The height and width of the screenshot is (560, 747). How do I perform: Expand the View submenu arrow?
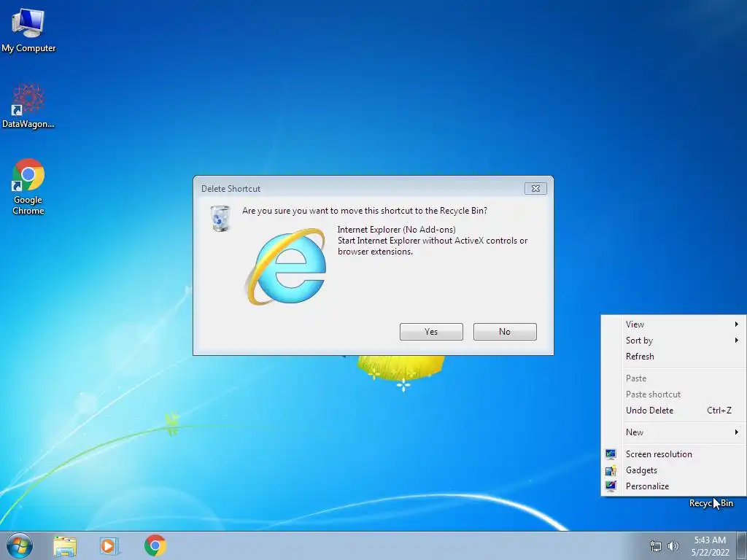[x=737, y=324]
